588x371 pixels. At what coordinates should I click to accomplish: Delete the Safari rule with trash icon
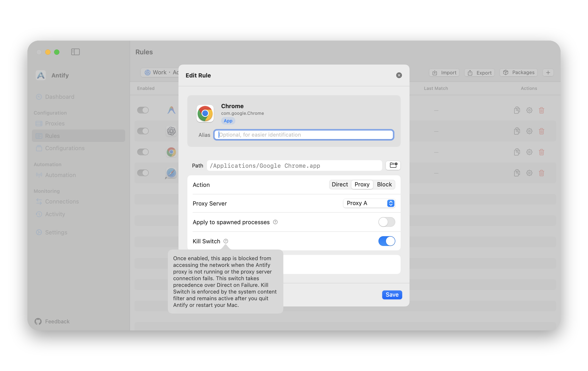coord(541,173)
